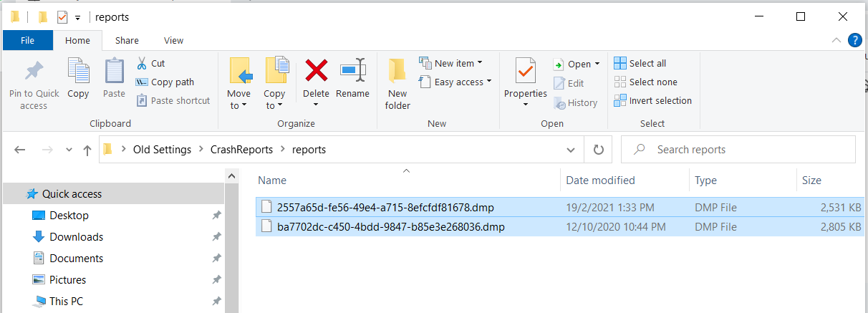Navigate to Old Settings breadcrumb
The width and height of the screenshot is (868, 313).
coord(162,150)
